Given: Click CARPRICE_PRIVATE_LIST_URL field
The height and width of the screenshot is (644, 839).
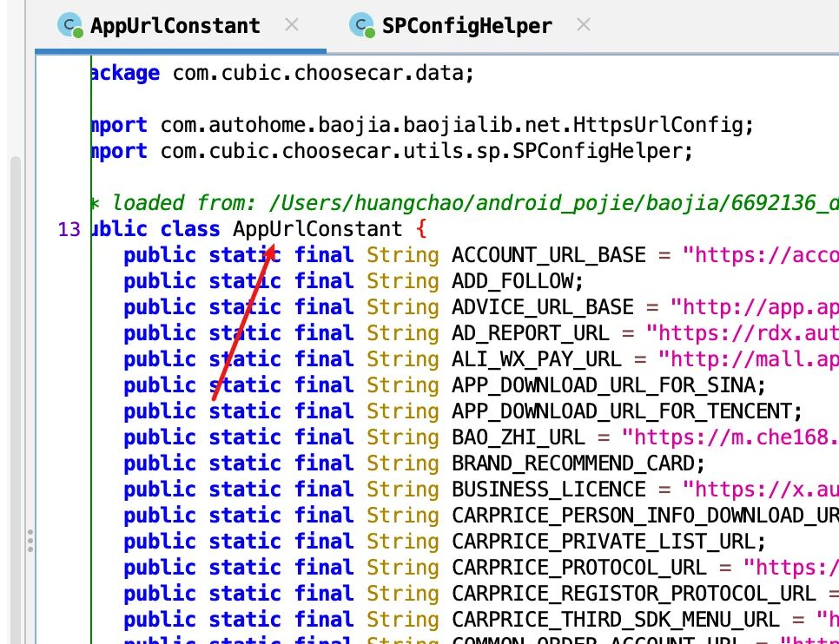Looking at the screenshot, I should [x=604, y=542].
